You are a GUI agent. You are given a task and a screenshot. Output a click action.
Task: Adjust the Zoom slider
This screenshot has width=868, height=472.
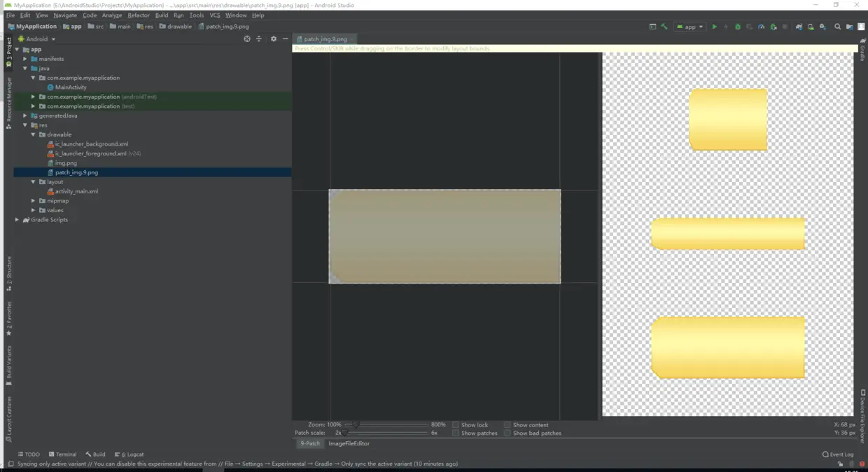(387, 424)
